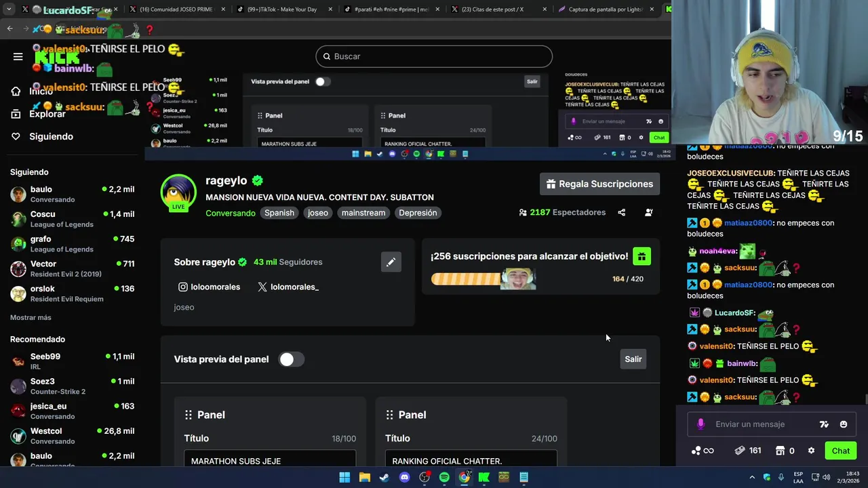868x488 pixels.
Task: Expand Mostrar más in Siguiendo list
Action: [x=31, y=317]
